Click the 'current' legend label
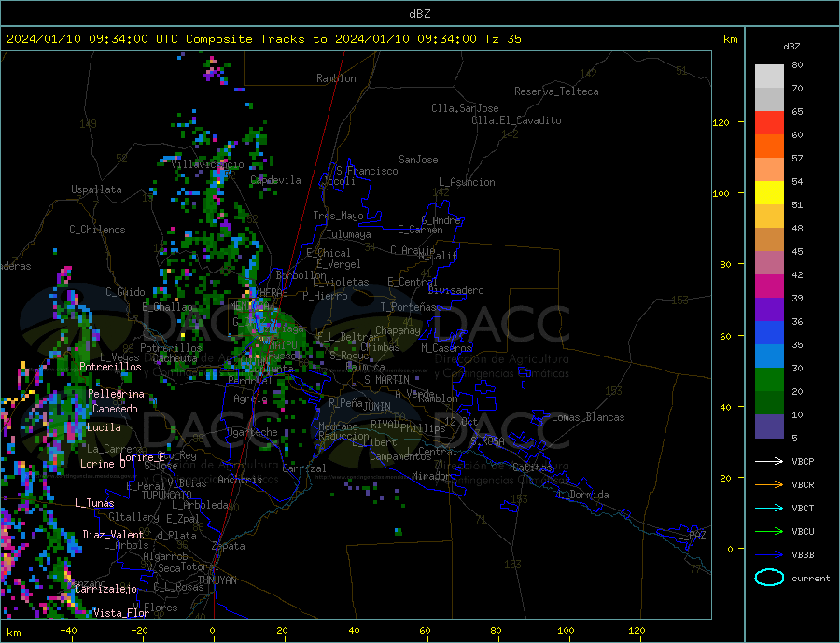 (x=811, y=579)
